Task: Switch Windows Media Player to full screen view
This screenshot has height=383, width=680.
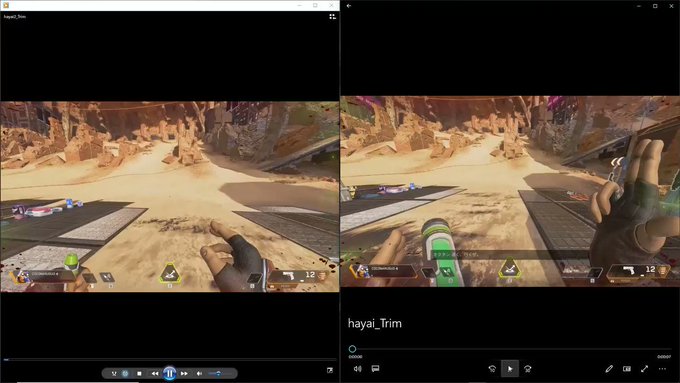Action: 330,370
